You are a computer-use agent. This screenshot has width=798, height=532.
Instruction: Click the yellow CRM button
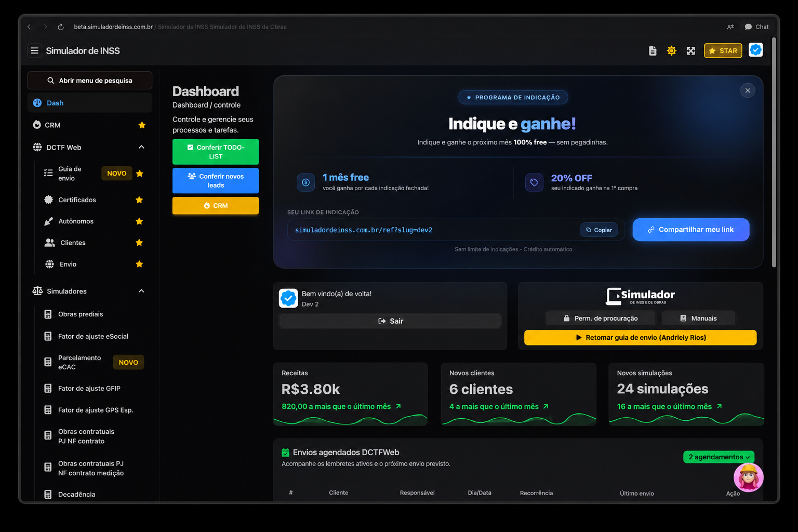tap(216, 206)
